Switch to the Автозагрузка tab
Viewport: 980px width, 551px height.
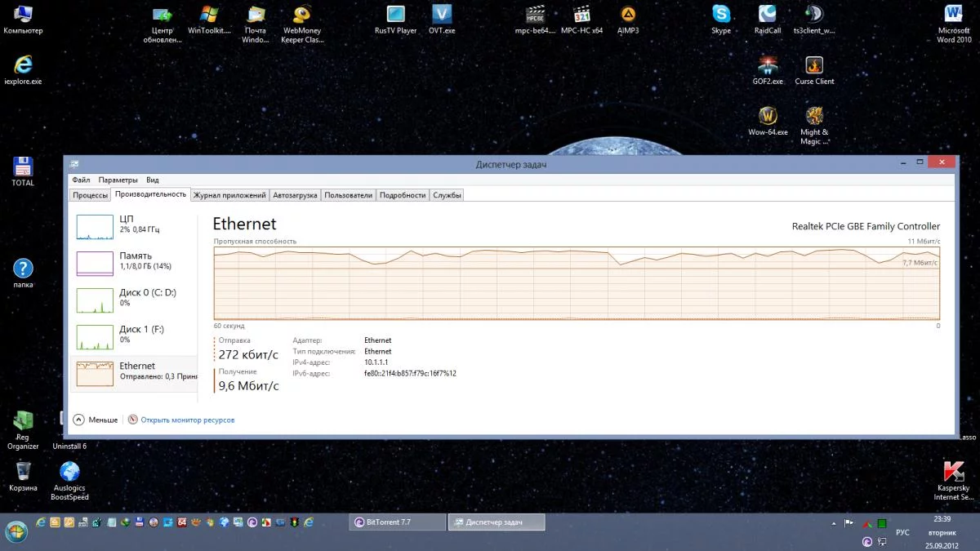[x=296, y=195]
